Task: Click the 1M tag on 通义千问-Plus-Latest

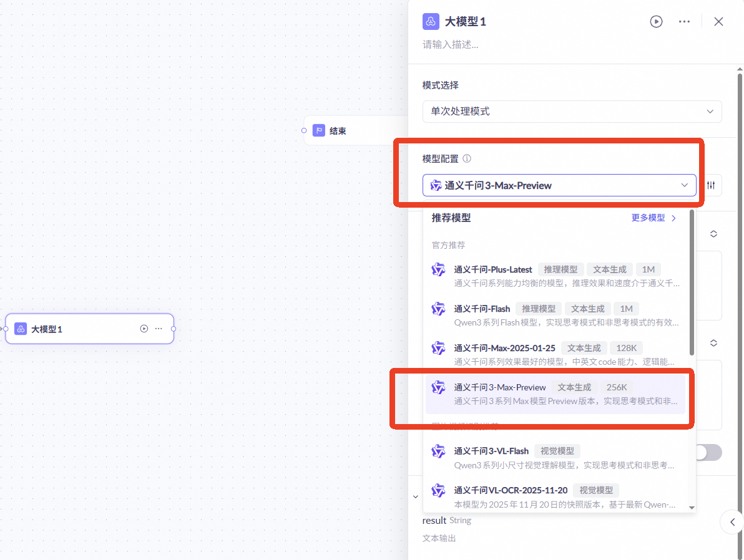Action: pyautogui.click(x=648, y=269)
